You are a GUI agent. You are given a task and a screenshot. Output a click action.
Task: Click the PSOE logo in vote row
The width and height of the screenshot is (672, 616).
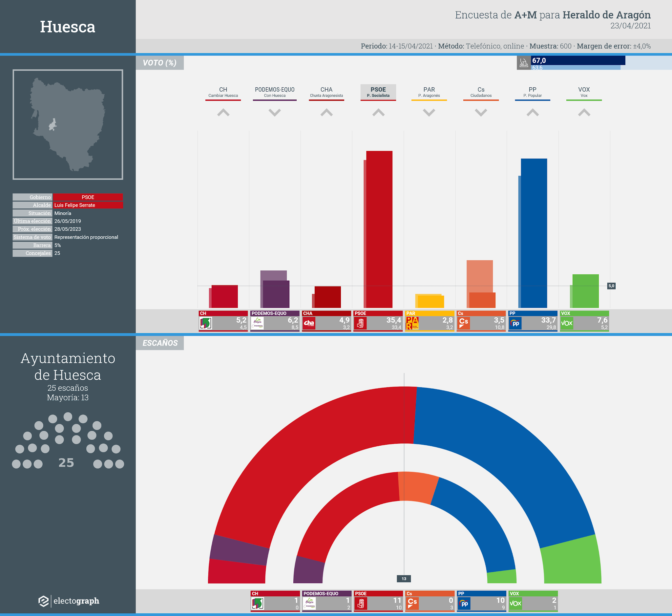click(360, 323)
